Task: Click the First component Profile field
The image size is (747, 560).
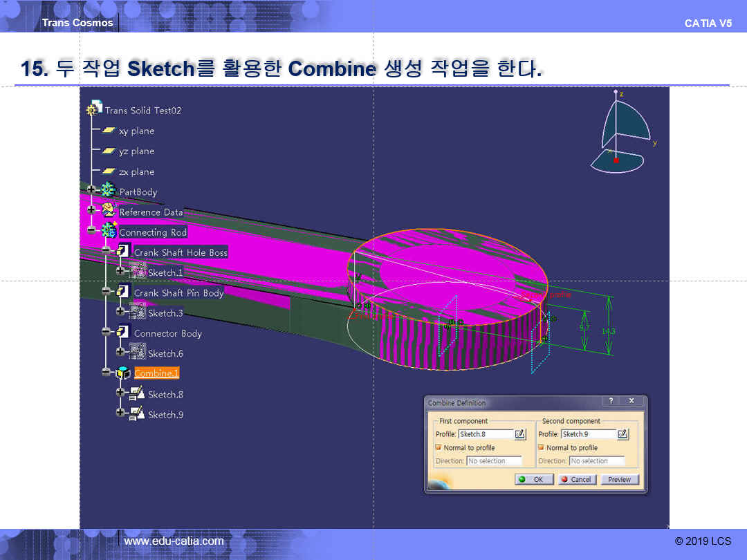Action: click(x=486, y=434)
